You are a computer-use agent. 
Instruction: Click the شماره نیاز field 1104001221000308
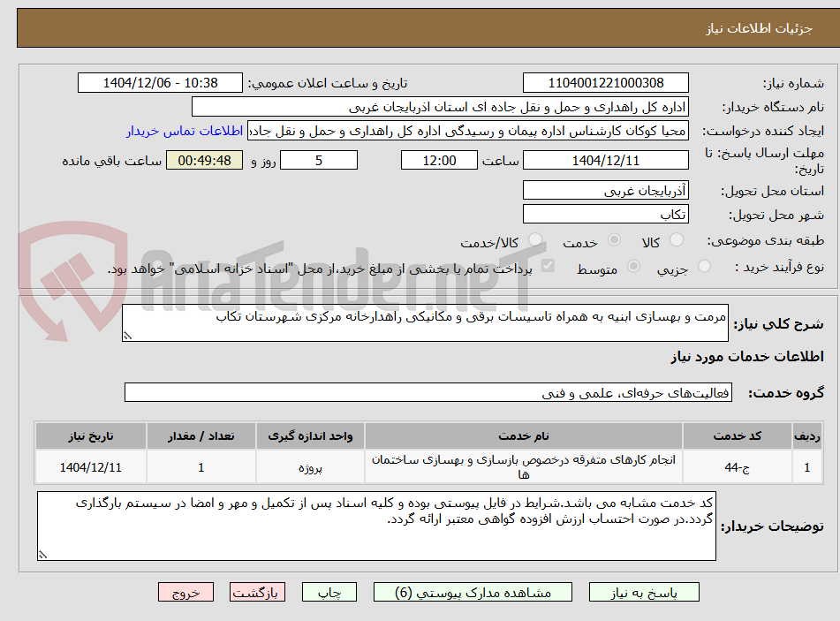pos(605,83)
